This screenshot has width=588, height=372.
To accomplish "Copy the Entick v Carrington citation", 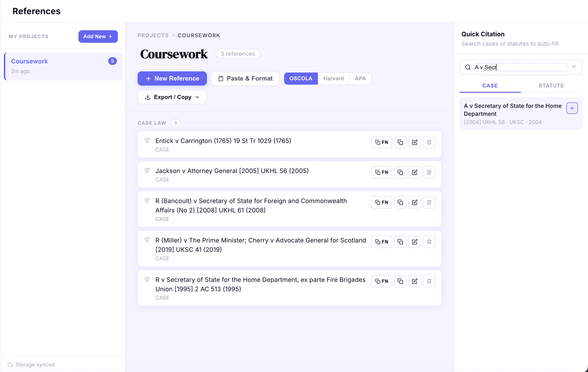I will point(400,142).
